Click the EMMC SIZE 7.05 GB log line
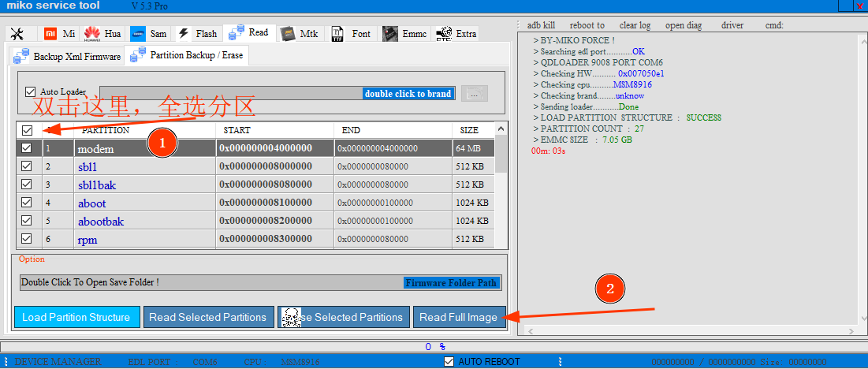Image resolution: width=868 pixels, height=369 pixels. click(583, 140)
